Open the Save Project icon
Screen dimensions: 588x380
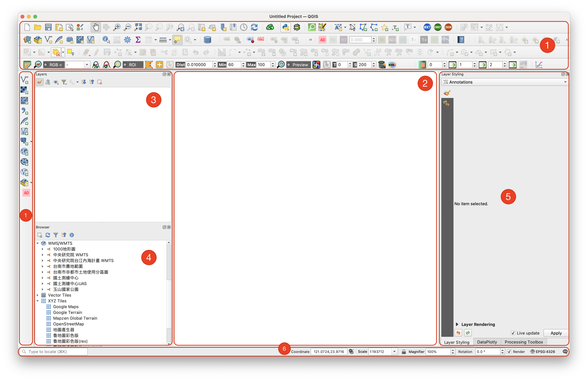point(48,27)
